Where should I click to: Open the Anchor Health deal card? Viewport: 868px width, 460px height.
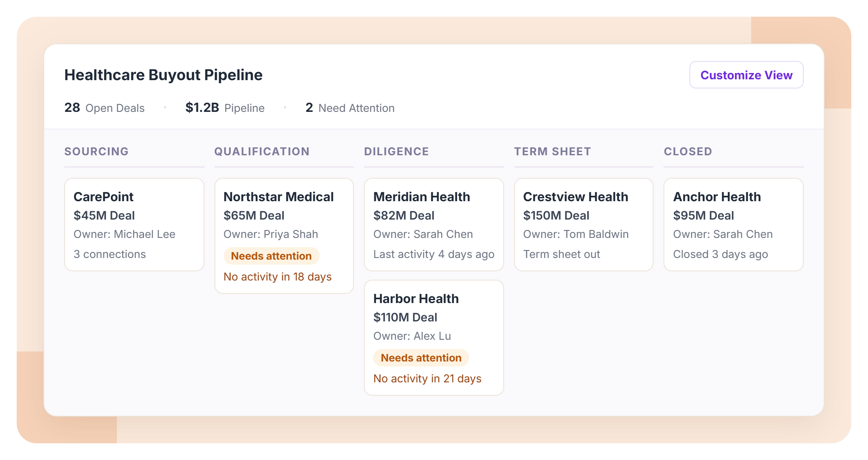tap(734, 225)
